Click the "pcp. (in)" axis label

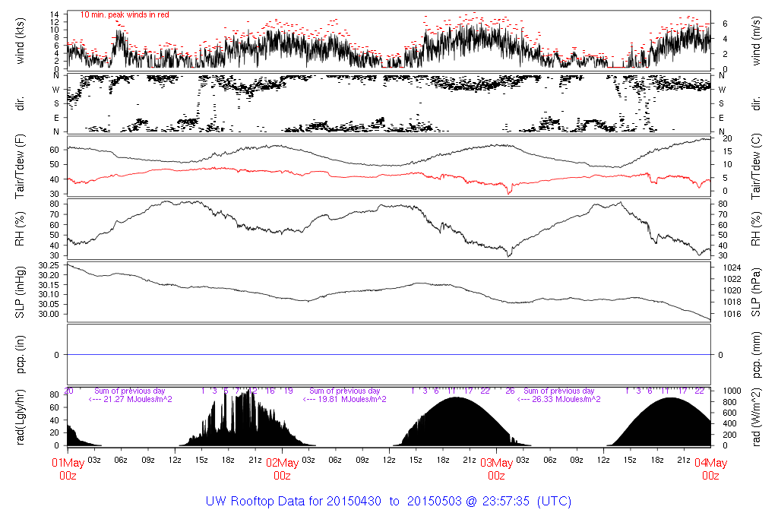click(x=20, y=354)
